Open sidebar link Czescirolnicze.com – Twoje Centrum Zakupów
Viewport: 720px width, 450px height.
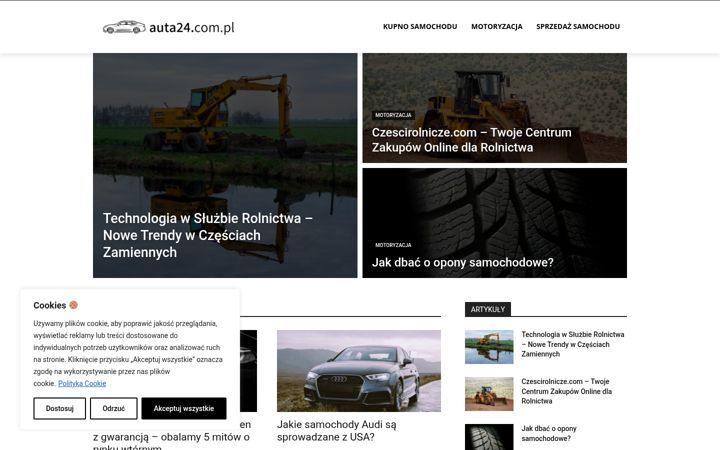coord(567,391)
